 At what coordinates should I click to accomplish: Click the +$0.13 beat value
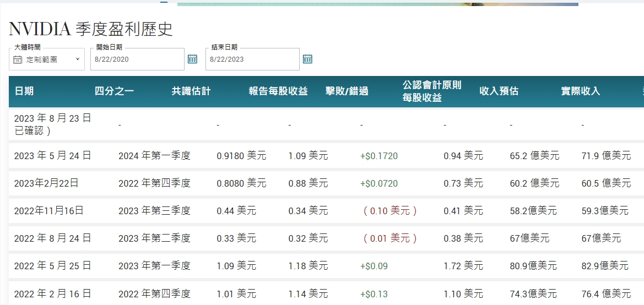374,294
